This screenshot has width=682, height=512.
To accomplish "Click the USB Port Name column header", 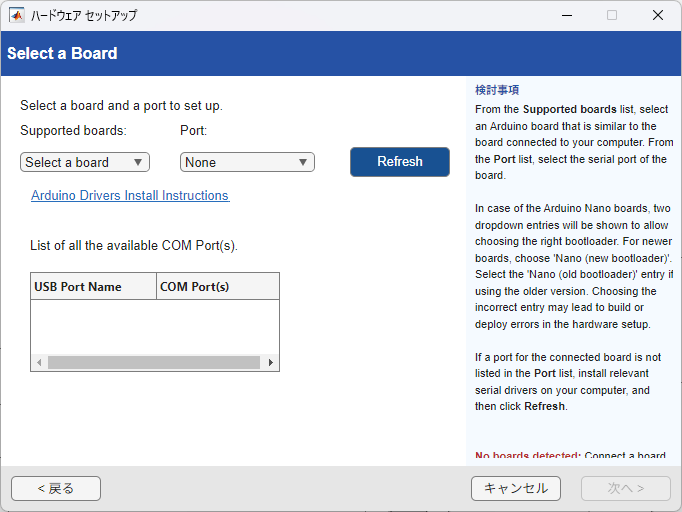I will click(93, 286).
